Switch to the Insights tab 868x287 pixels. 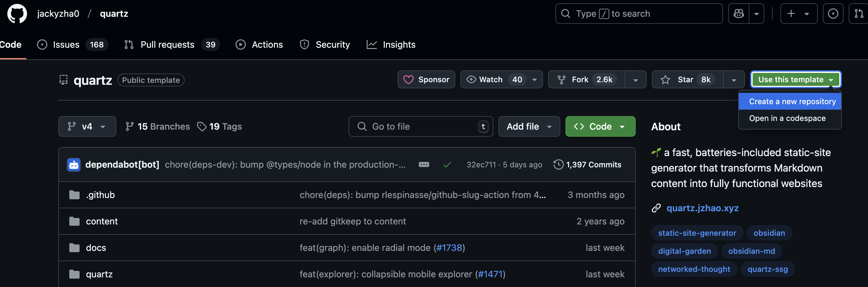point(391,45)
